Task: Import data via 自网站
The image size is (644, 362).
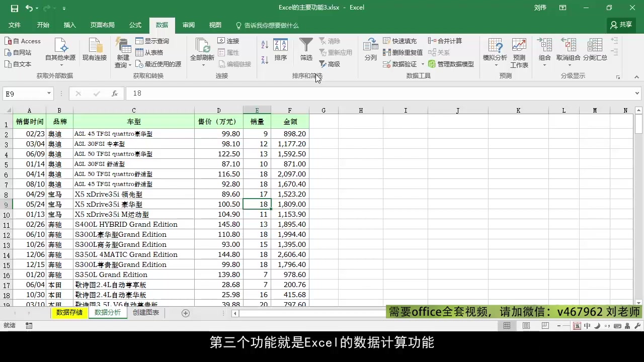Action: pos(18,52)
